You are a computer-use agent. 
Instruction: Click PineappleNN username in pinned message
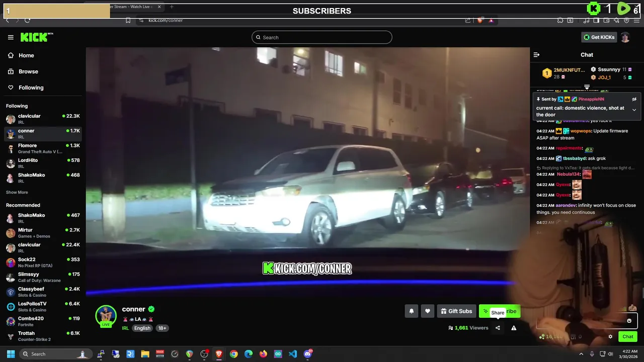coord(591,100)
